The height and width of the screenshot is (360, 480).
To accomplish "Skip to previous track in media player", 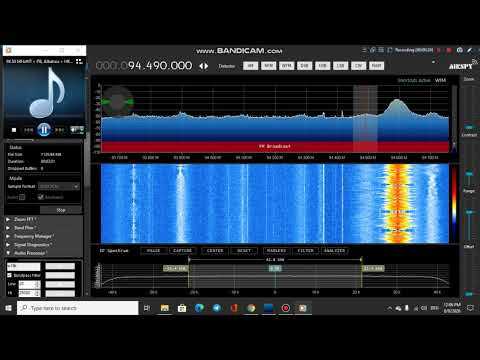I will point(28,130).
